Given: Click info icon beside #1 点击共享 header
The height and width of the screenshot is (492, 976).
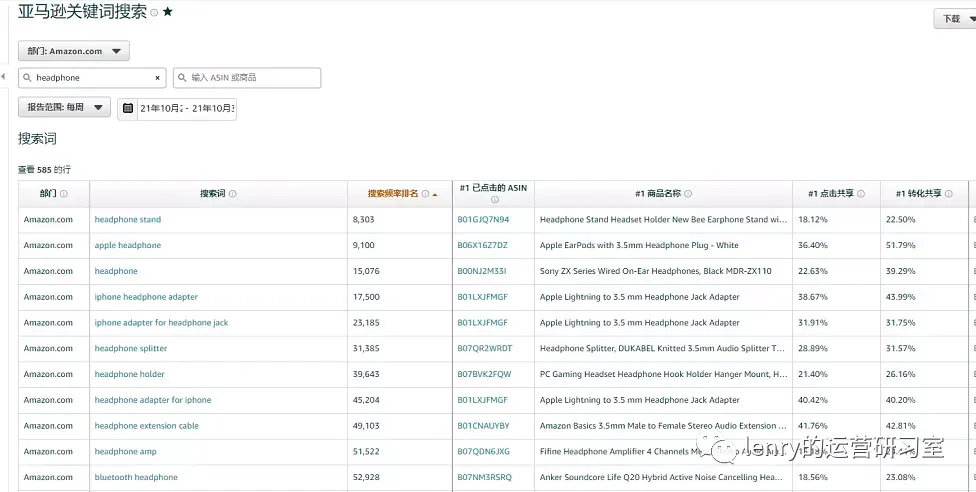Looking at the screenshot, I should pyautogui.click(x=861, y=194).
